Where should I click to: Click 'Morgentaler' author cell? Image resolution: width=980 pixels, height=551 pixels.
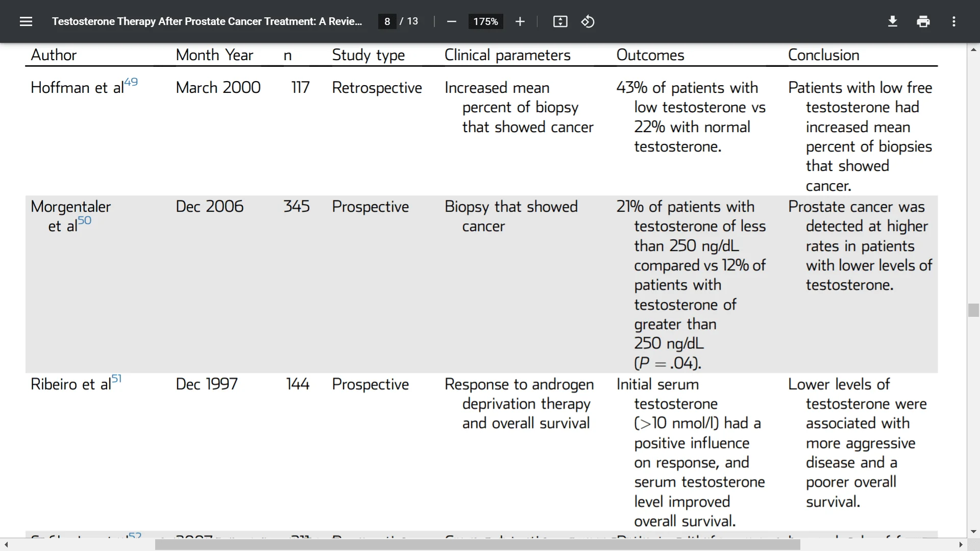point(70,207)
